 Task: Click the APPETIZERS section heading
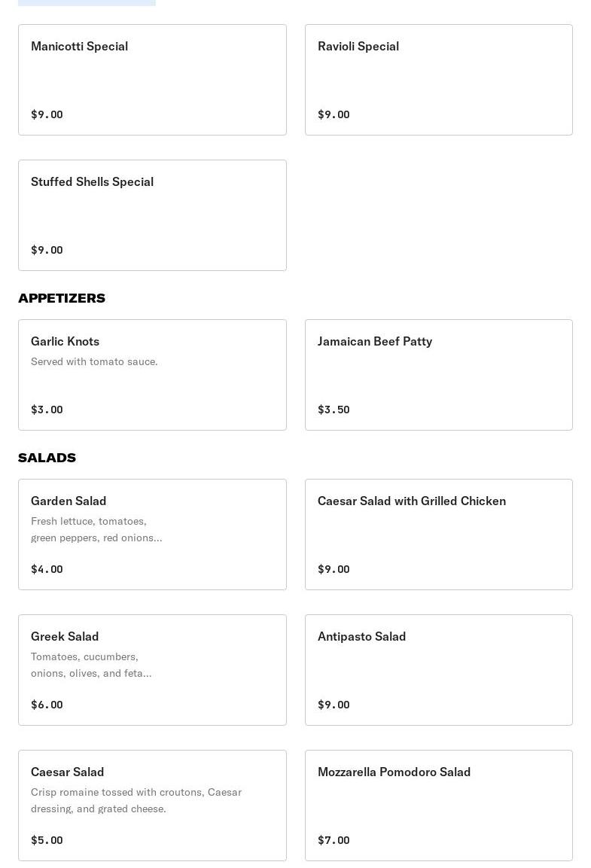62,298
